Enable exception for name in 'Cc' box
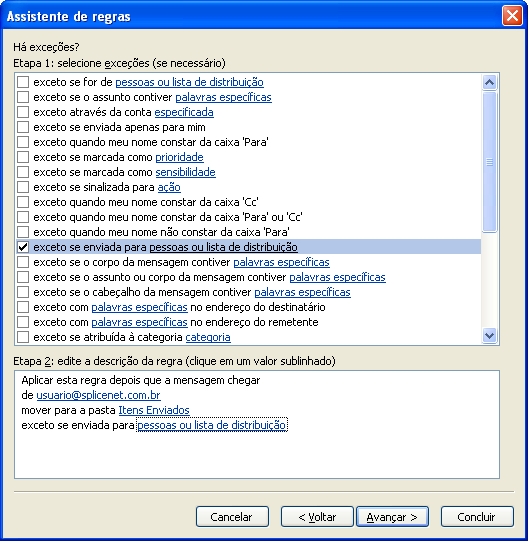 coord(23,202)
